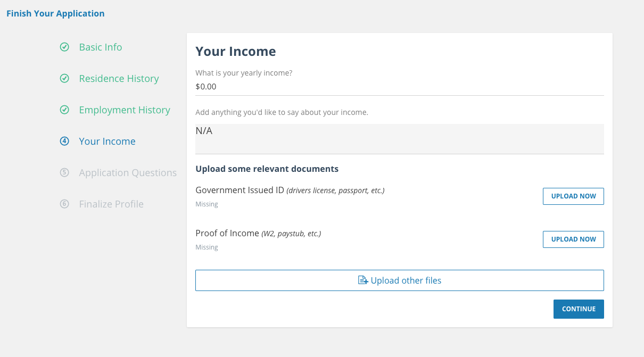Image resolution: width=644 pixels, height=357 pixels.
Task: Click the Residence History checkmark icon
Action: pos(64,79)
